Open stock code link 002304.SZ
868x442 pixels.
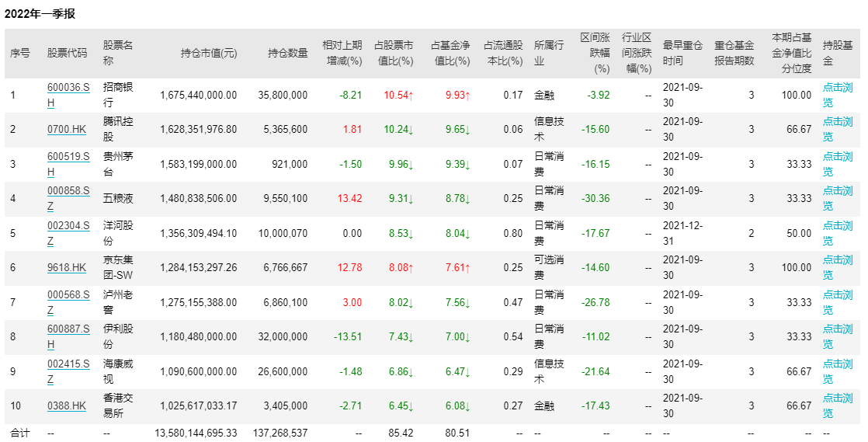point(68,233)
